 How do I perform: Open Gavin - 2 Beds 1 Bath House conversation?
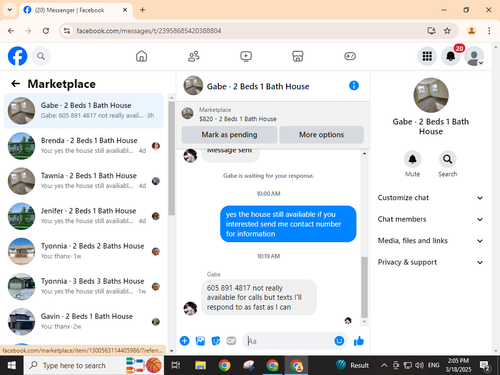[x=84, y=322]
